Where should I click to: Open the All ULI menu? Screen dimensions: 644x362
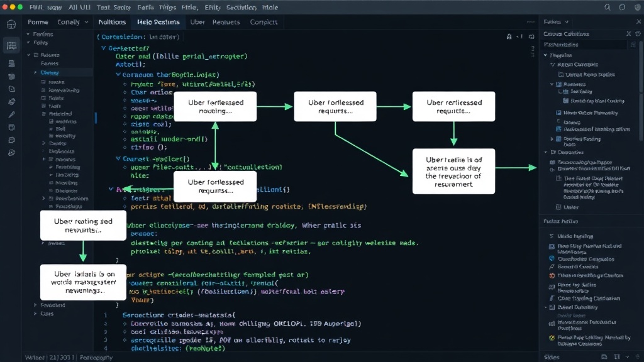click(79, 8)
